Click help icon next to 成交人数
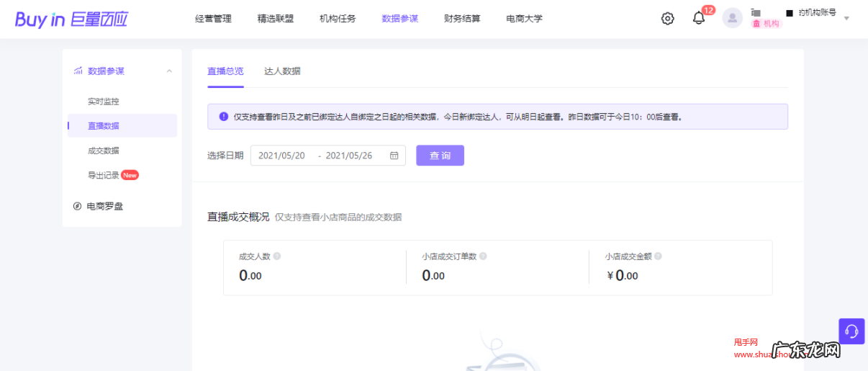 click(x=277, y=256)
